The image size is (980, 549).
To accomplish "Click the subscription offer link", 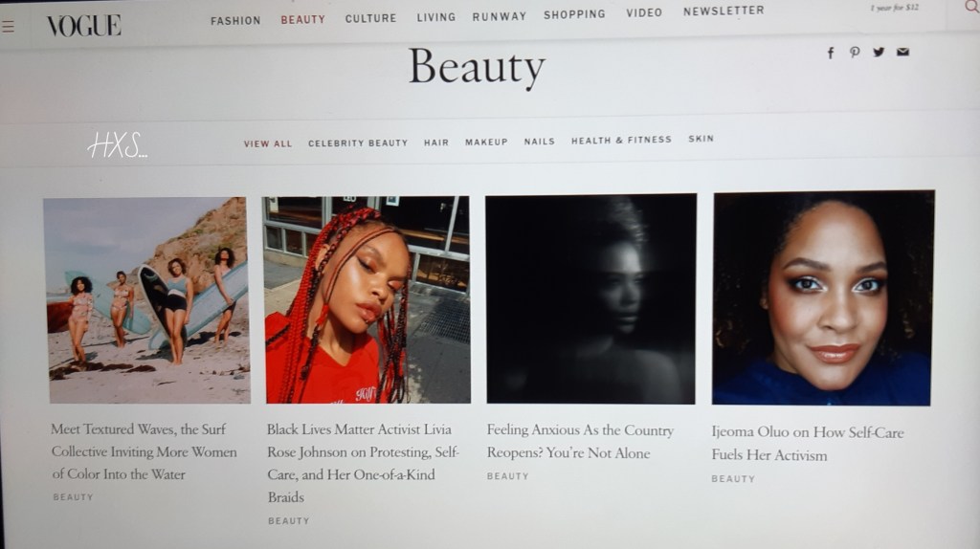I will 895,8.
